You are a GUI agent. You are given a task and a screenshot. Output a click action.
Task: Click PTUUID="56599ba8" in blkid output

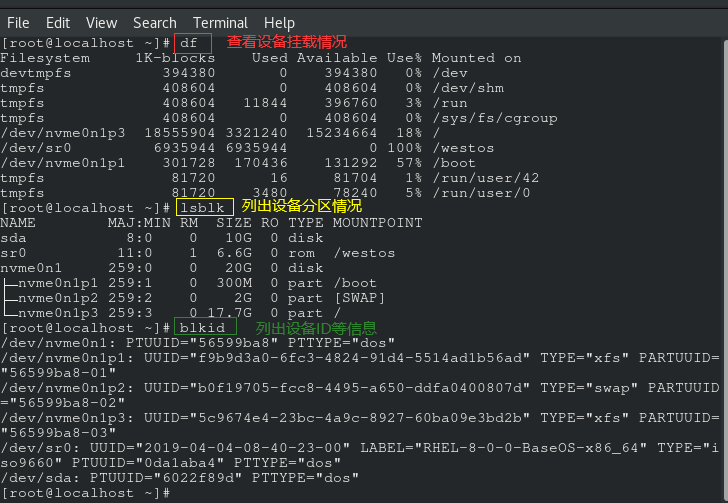point(202,343)
